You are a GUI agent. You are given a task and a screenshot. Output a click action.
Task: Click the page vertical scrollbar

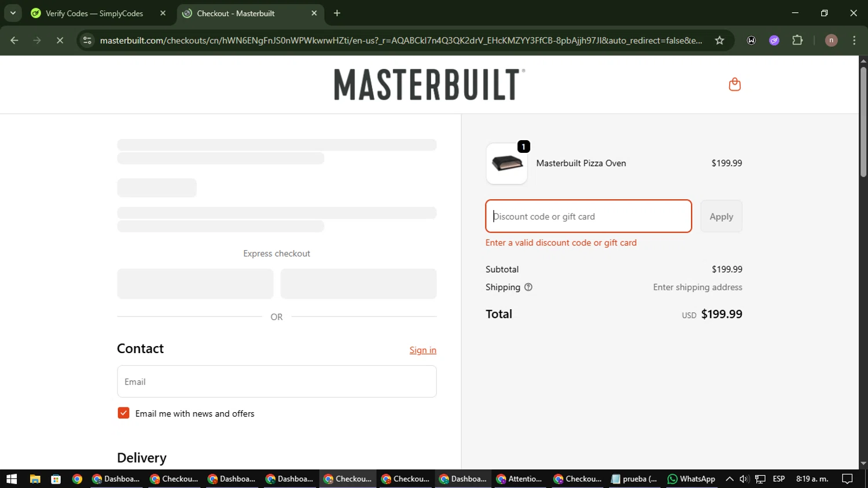863,122
